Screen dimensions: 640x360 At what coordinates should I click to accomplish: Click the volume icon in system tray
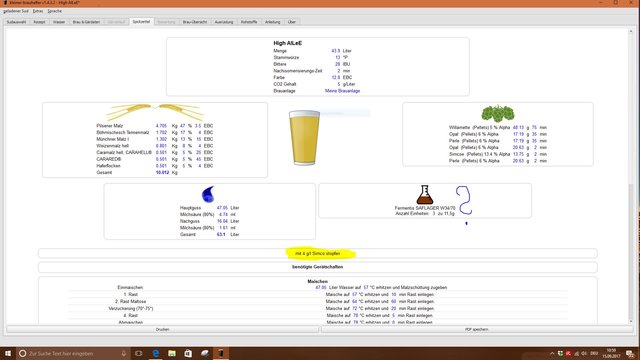[x=584, y=353]
